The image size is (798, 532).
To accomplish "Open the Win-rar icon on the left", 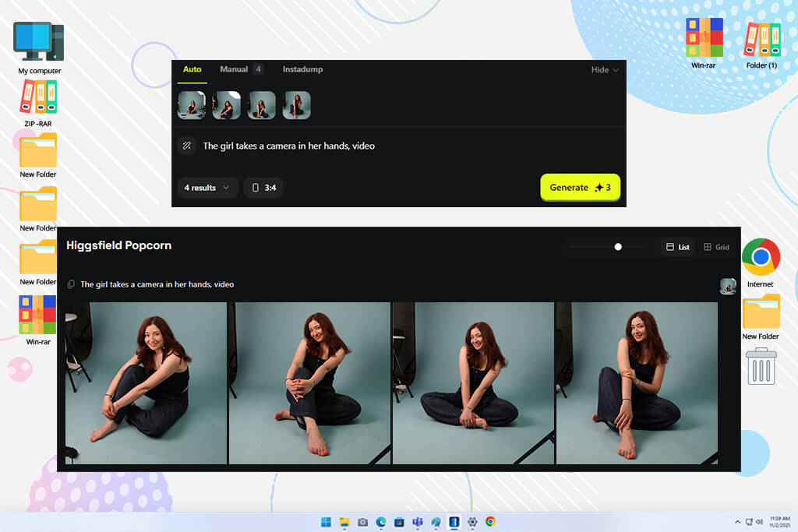I will click(38, 320).
